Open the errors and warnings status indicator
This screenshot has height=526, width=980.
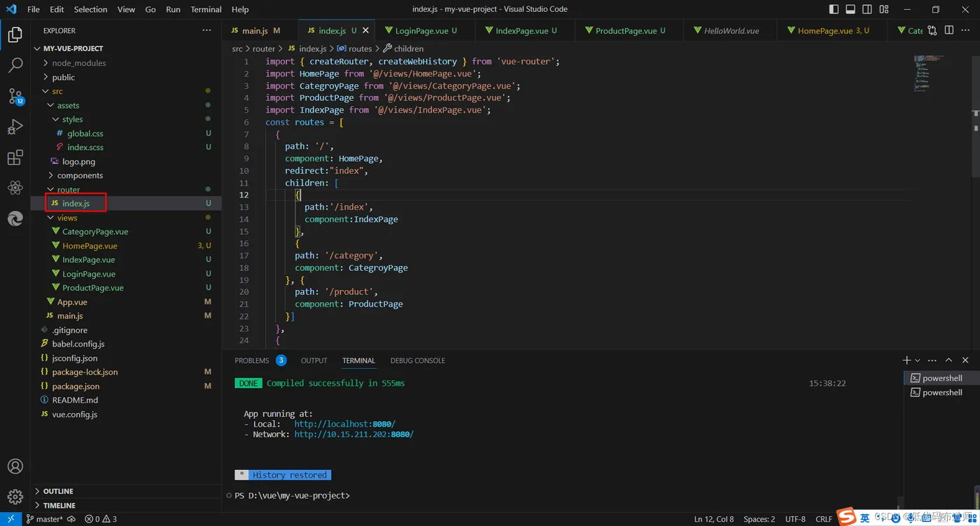click(101, 519)
